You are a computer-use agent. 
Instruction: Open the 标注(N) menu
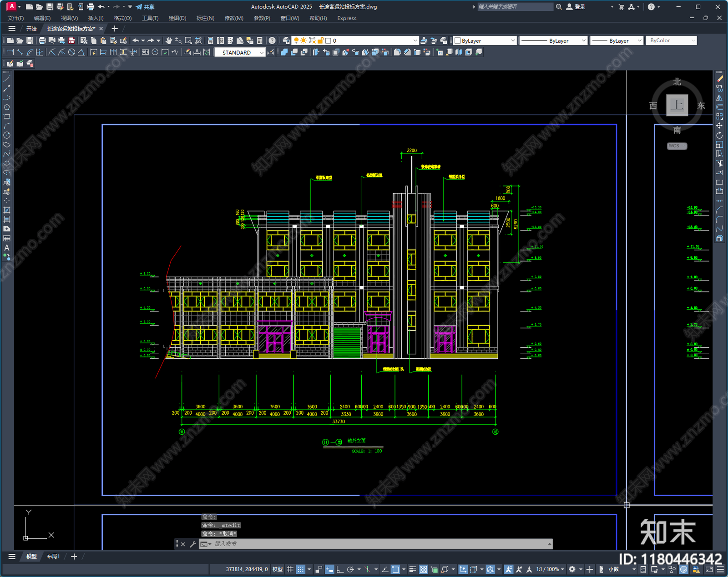point(205,18)
